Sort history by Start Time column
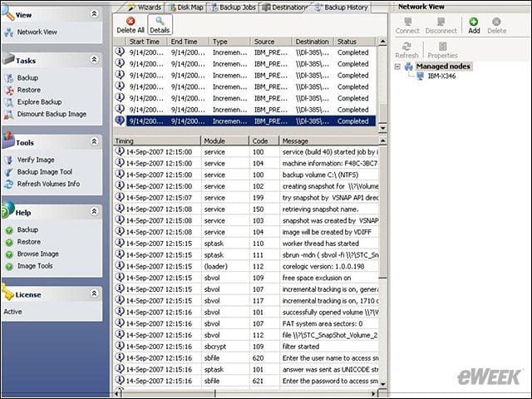This screenshot has width=532, height=399. (x=146, y=42)
